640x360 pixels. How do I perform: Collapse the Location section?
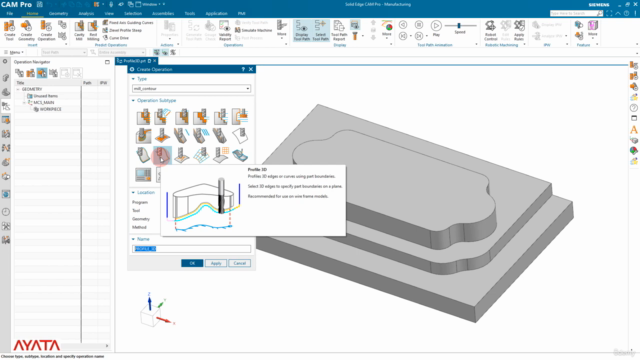click(x=133, y=192)
